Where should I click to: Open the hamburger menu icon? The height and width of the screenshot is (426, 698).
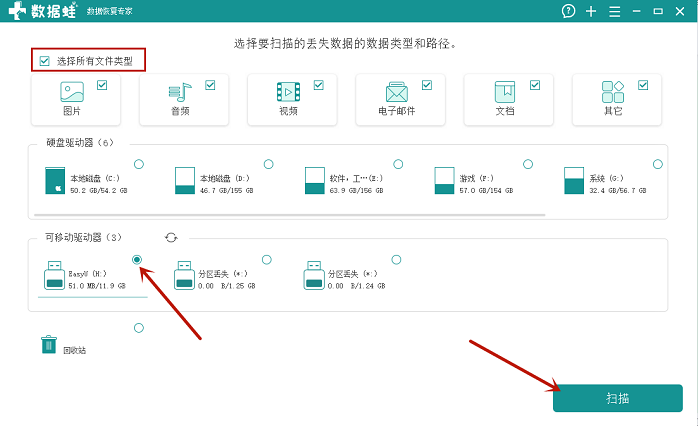tap(615, 11)
